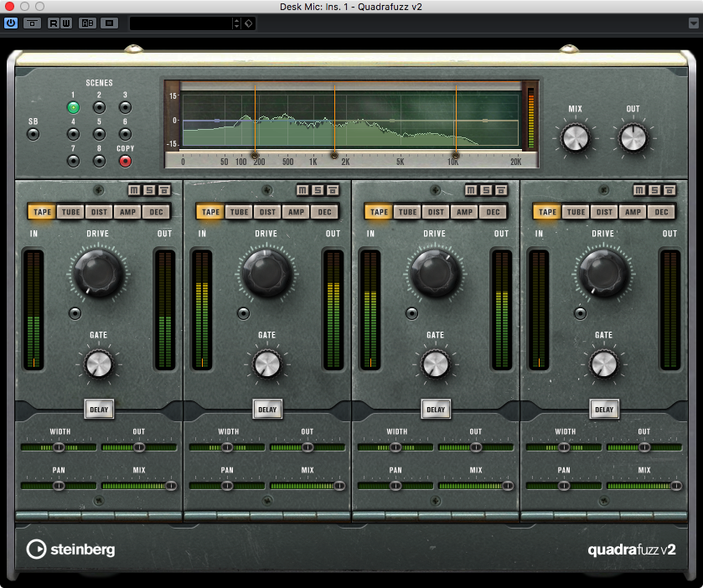Bypass band 4 with its bypass icon
The width and height of the screenshot is (703, 588).
point(669,190)
